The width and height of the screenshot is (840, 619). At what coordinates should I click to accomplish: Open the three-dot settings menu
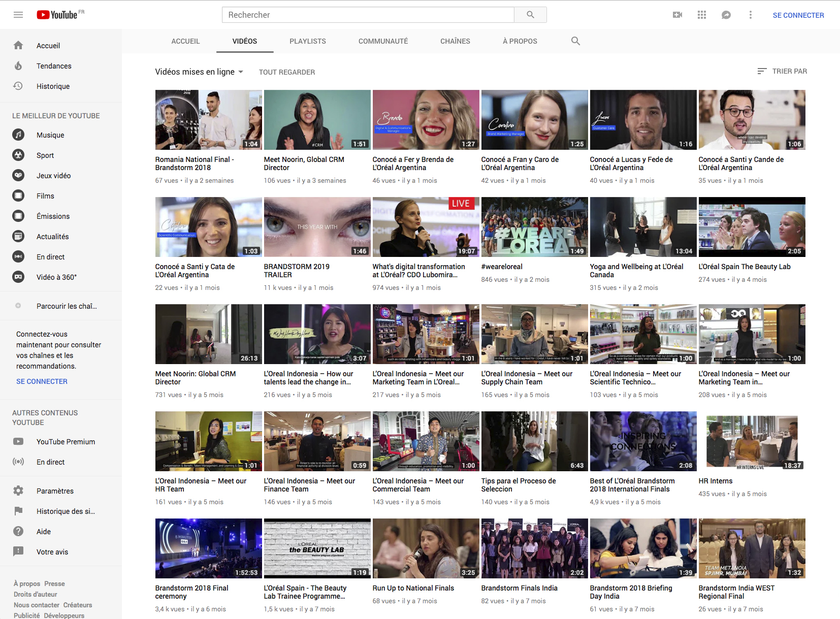click(x=751, y=15)
